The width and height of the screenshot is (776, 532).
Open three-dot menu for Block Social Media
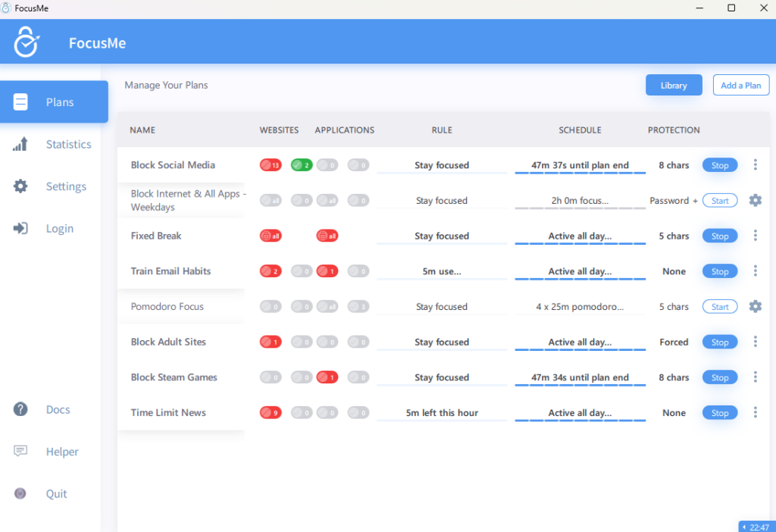[x=756, y=164]
